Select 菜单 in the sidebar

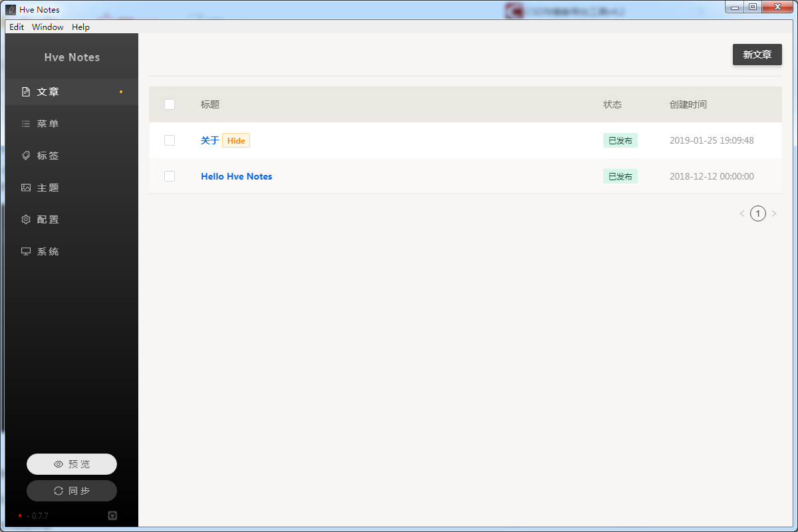72,124
